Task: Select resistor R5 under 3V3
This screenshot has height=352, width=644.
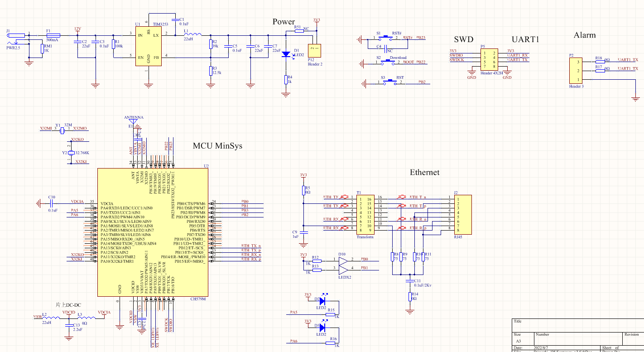Action: pyautogui.click(x=303, y=190)
